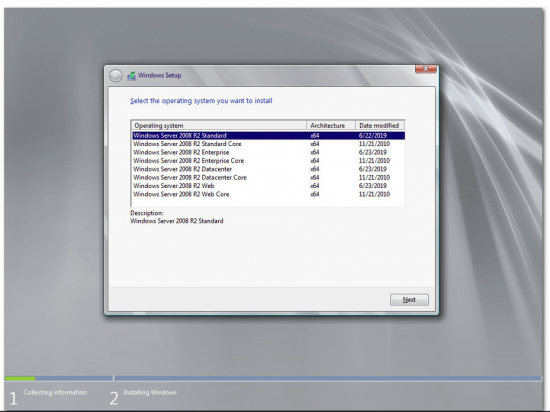Click the 'Select the operating system' heading
The width and height of the screenshot is (550, 412).
[x=201, y=101]
